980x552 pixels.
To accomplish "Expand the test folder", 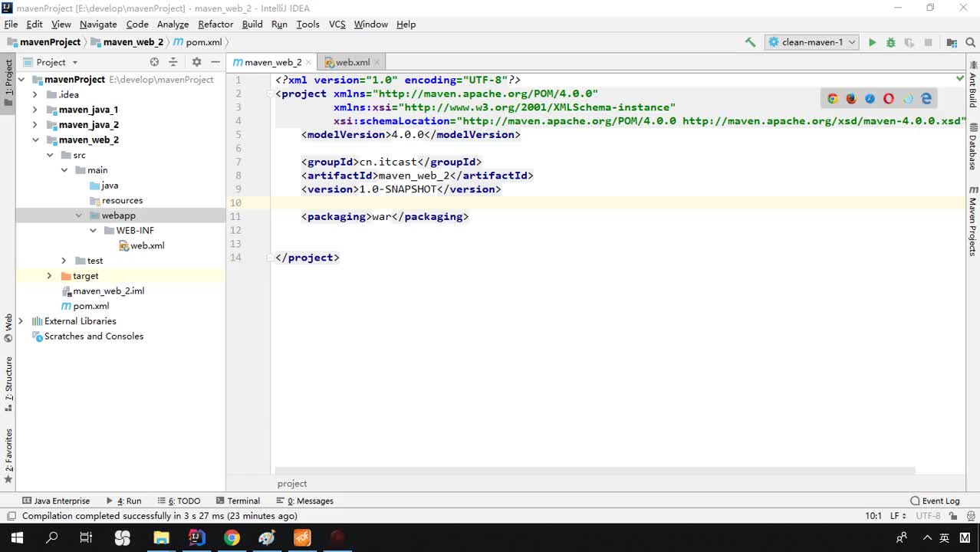I will (64, 261).
